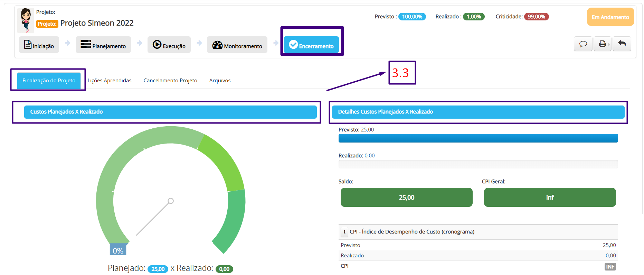Collapse Detalhes Custos Planejados X Realizado header
This screenshot has width=644, height=275.
478,112
